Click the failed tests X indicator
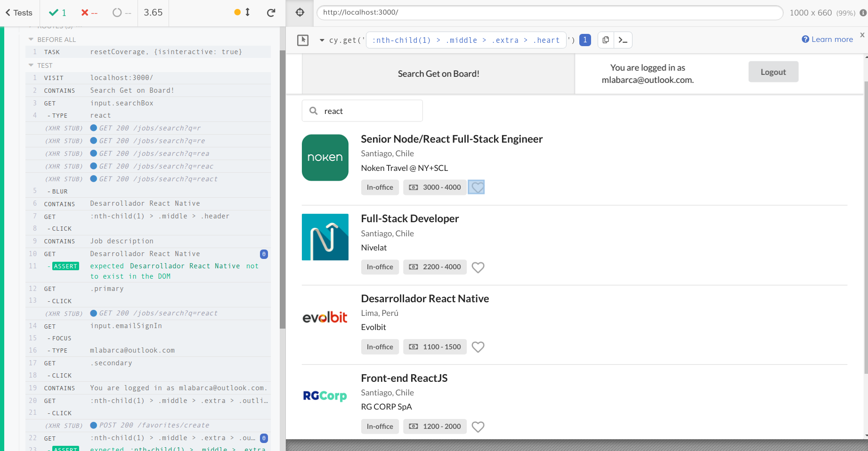 point(89,13)
